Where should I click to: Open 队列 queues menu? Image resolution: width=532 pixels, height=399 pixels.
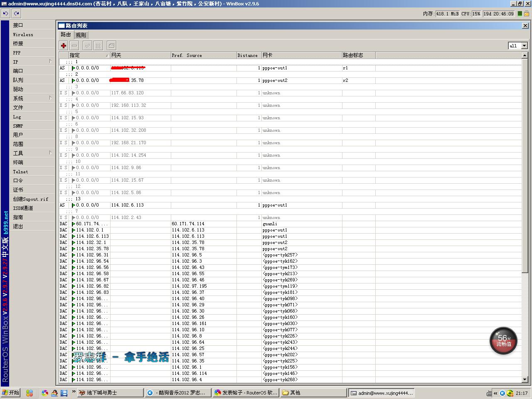pos(32,80)
